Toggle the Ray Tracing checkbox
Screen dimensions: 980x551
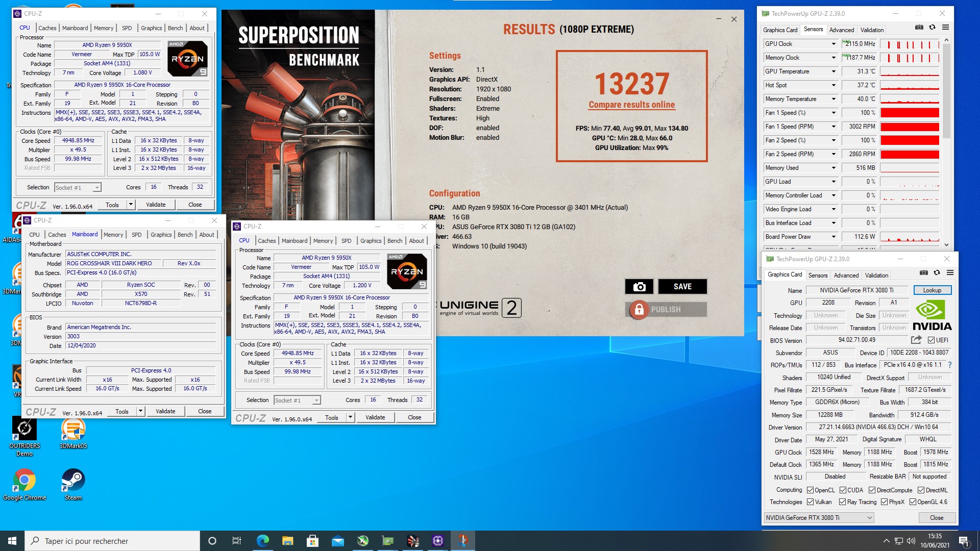point(843,502)
